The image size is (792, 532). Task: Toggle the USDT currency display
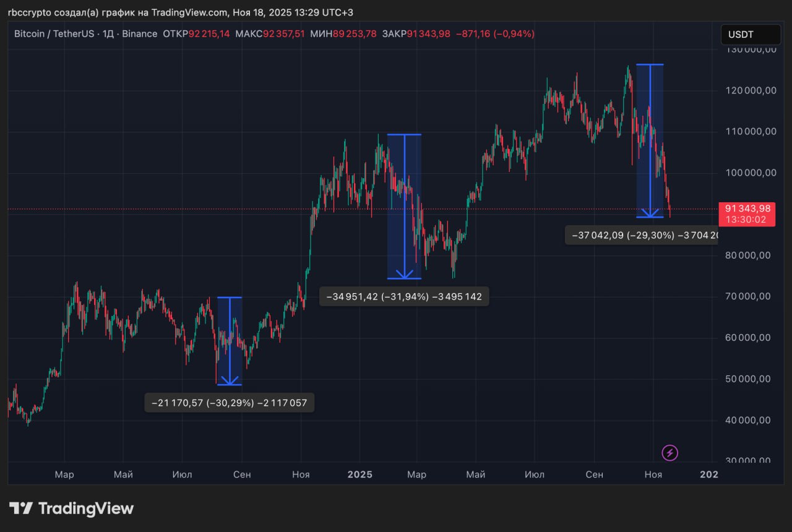[751, 35]
